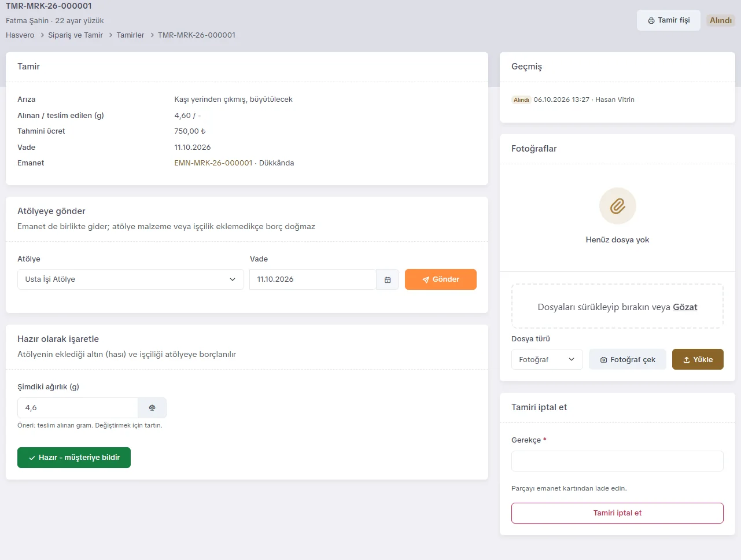Screen dimensions: 741x560
Task: Open Tamirler breadcrumb link
Action: tap(130, 35)
